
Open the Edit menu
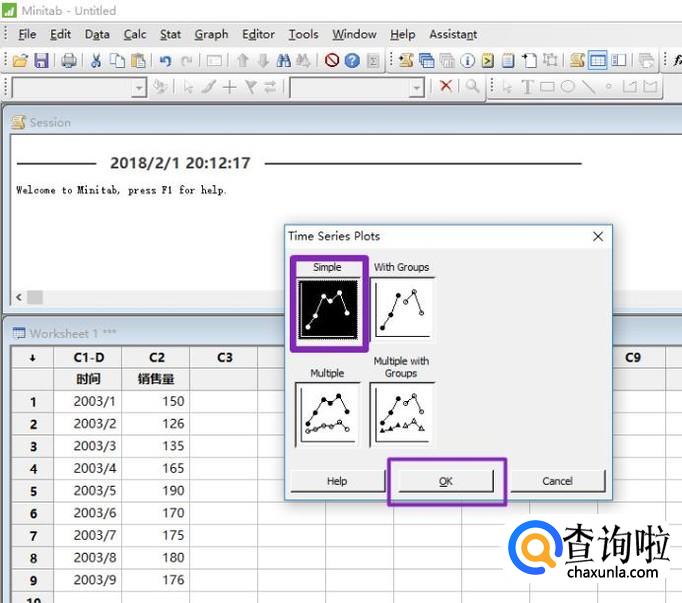60,34
